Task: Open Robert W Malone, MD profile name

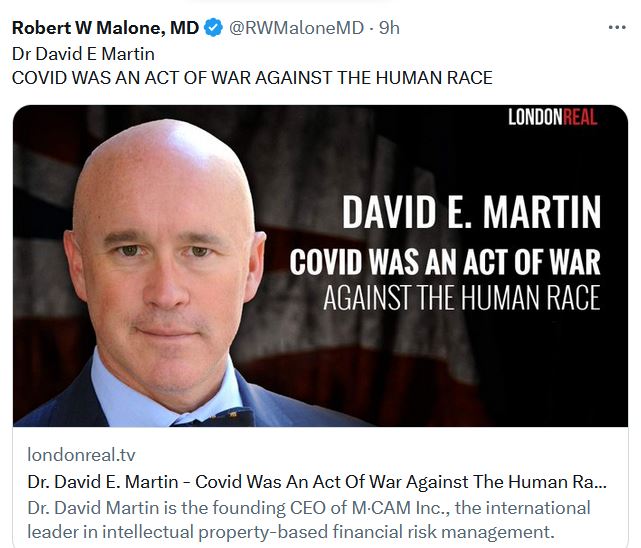Action: point(105,28)
